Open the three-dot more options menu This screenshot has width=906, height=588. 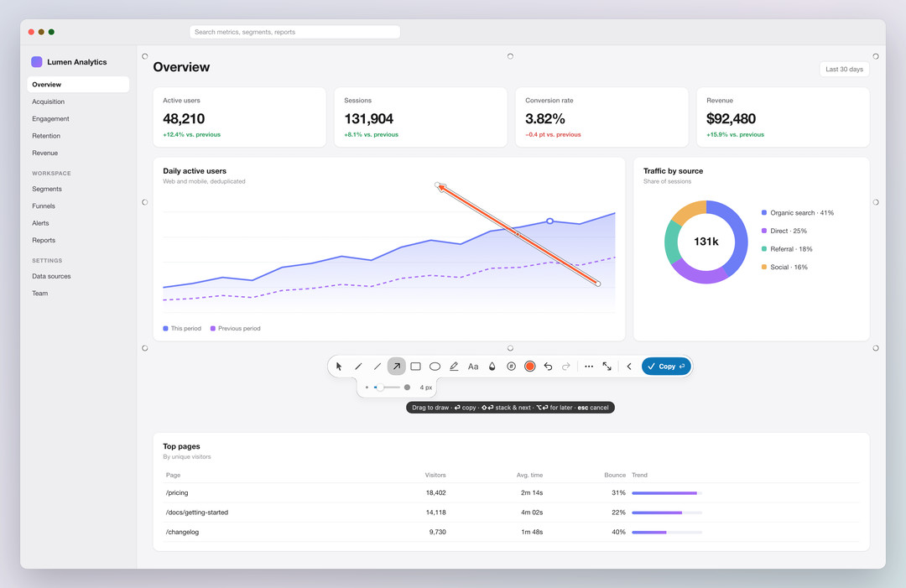pyautogui.click(x=589, y=367)
